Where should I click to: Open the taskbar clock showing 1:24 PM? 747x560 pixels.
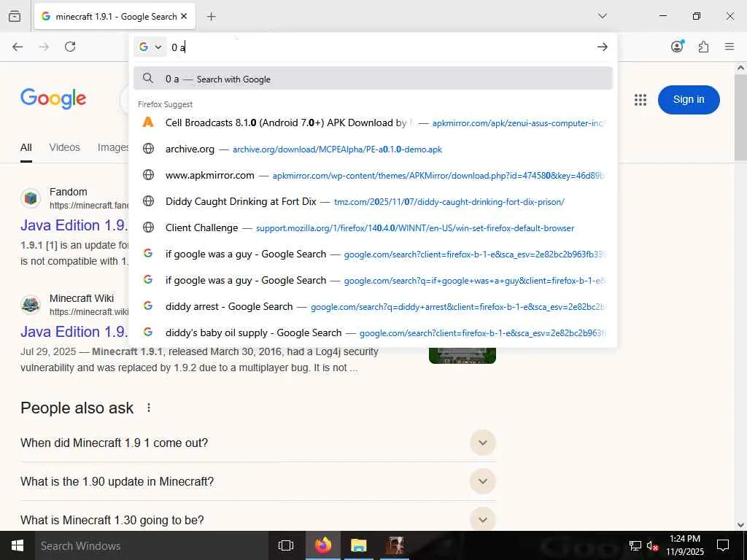coord(684,545)
